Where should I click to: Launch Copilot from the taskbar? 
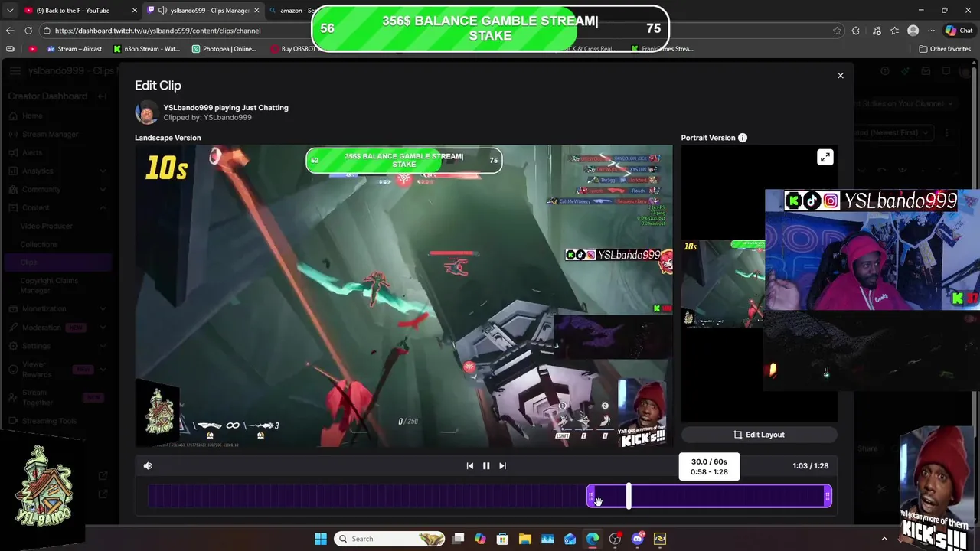[x=480, y=539]
